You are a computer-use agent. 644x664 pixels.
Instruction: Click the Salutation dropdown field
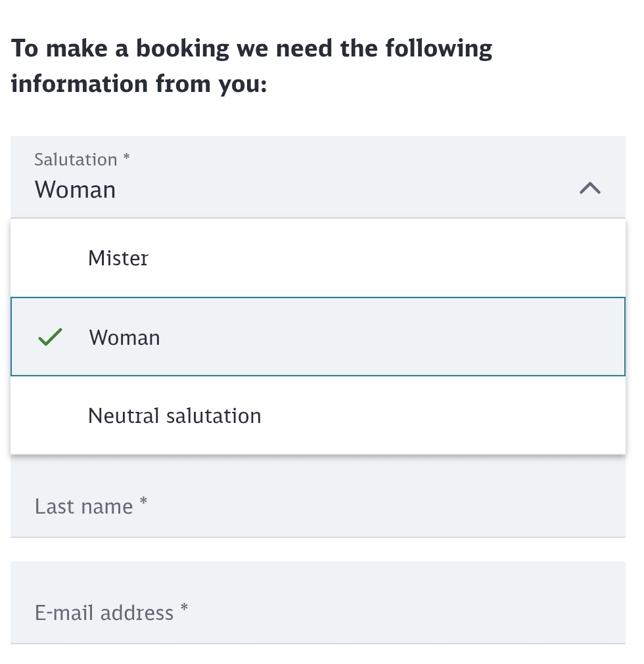(x=317, y=177)
